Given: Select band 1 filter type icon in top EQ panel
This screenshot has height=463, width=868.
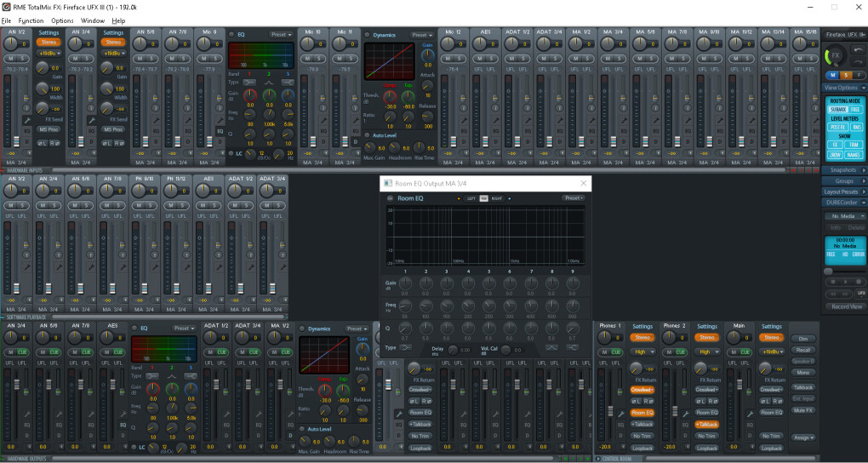Looking at the screenshot, I should (249, 82).
